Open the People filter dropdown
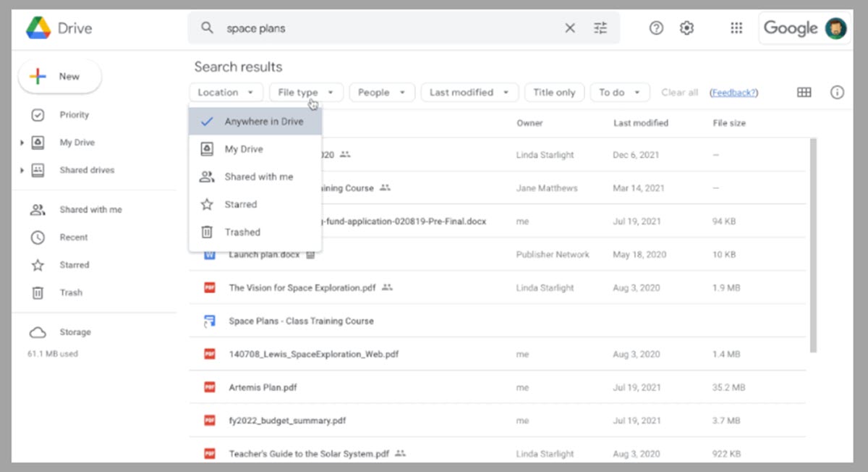The height and width of the screenshot is (472, 868). point(382,93)
